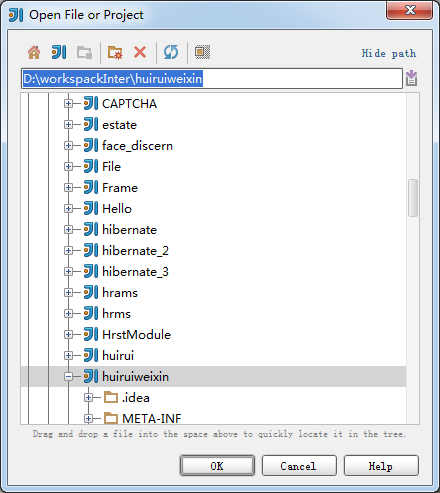Screen dimensions: 440x493
Task: Expand the hrms tree node
Action: pos(68,314)
